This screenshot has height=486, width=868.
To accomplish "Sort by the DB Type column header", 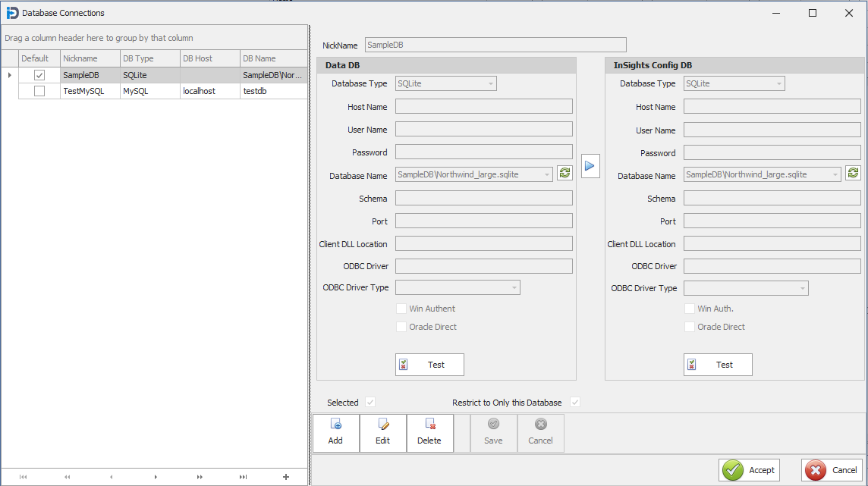I will [x=149, y=58].
